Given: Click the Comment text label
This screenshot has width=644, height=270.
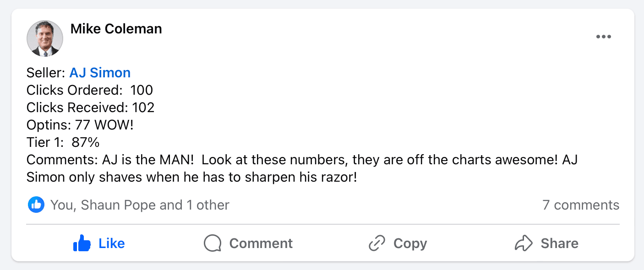Looking at the screenshot, I should tap(261, 243).
